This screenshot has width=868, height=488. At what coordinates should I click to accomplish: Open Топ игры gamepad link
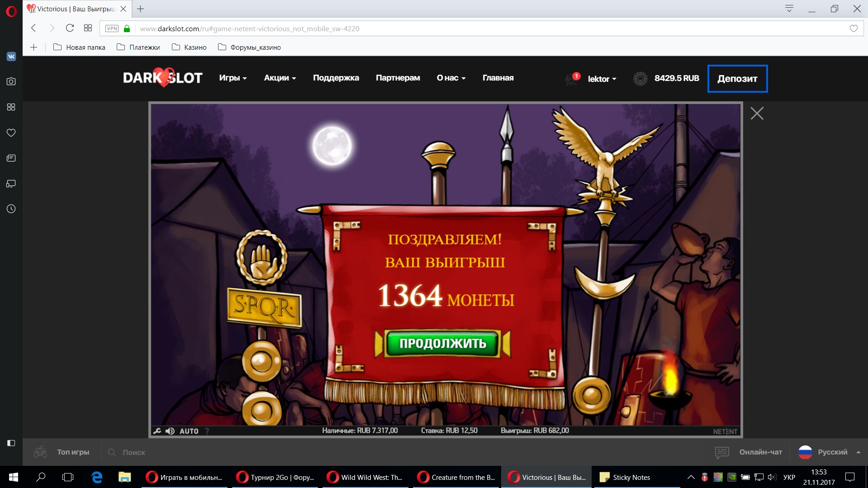click(x=62, y=452)
